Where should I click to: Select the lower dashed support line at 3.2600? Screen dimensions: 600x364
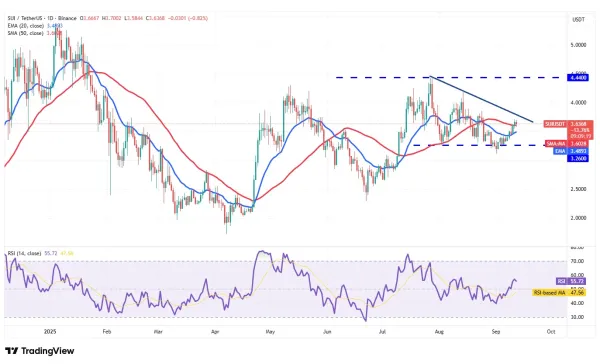tap(490, 145)
